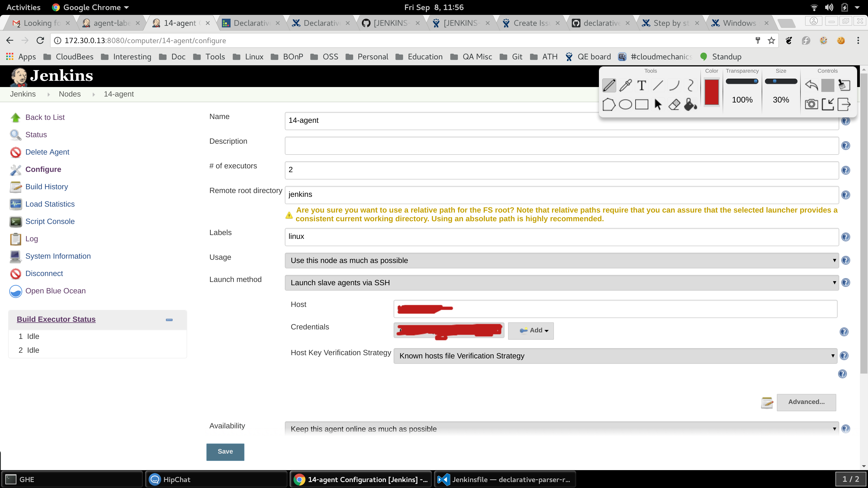Open help for Labels field
The image size is (868, 488).
tap(845, 237)
